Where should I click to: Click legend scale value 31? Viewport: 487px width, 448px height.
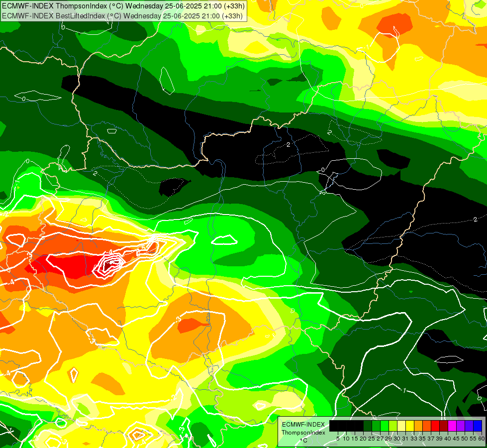coord(405,439)
